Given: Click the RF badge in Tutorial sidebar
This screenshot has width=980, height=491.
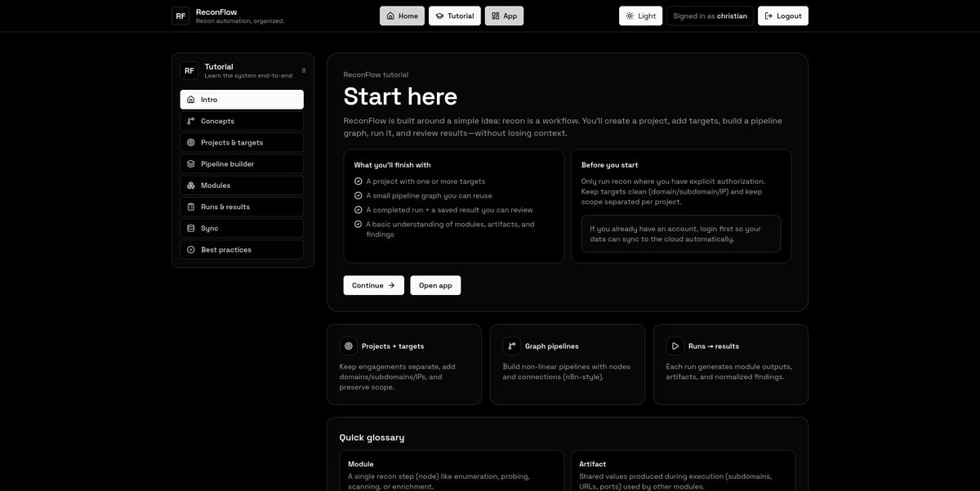Looking at the screenshot, I should point(189,71).
